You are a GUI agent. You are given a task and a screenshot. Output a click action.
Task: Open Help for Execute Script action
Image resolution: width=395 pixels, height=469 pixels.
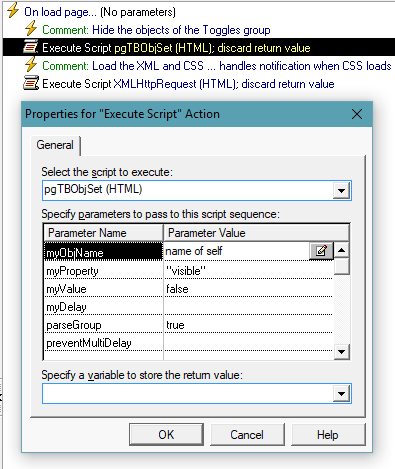328,435
